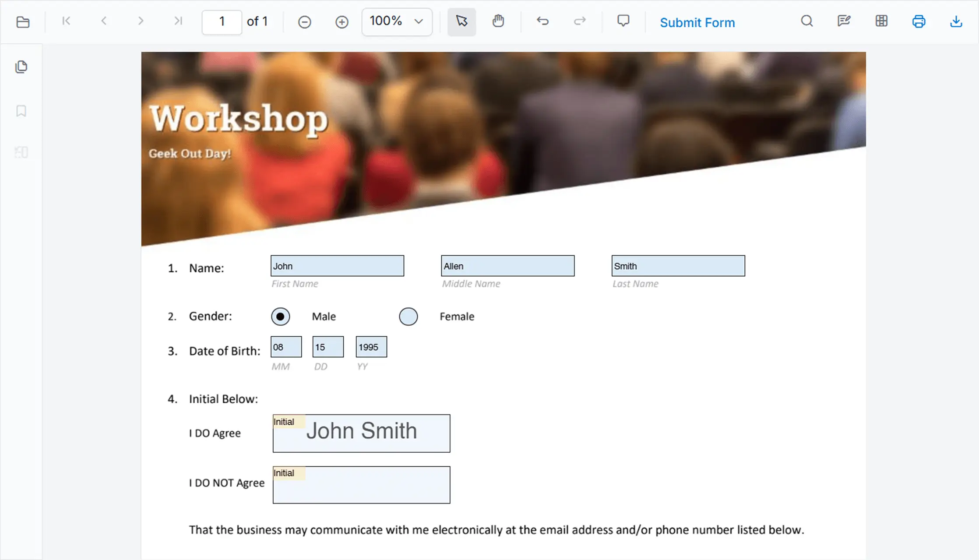Viewport: 979px width, 560px height.
Task: Select the Female radio button
Action: click(408, 317)
